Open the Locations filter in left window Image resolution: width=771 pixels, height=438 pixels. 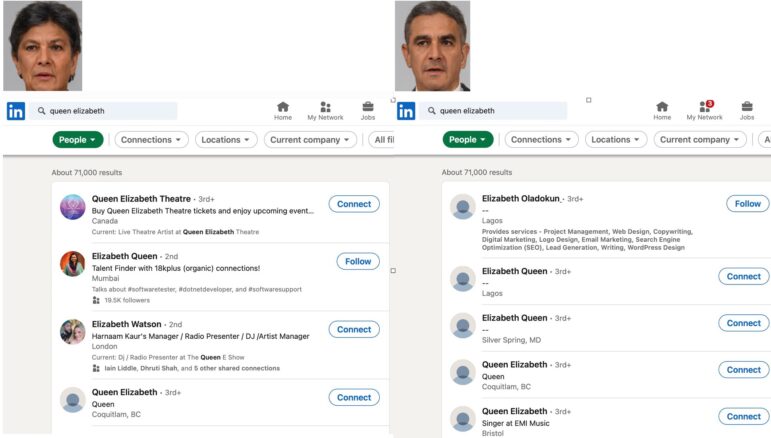click(x=226, y=140)
